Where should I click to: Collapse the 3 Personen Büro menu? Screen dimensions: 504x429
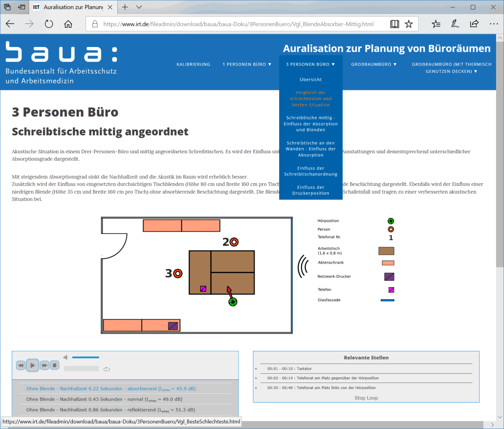coord(310,64)
